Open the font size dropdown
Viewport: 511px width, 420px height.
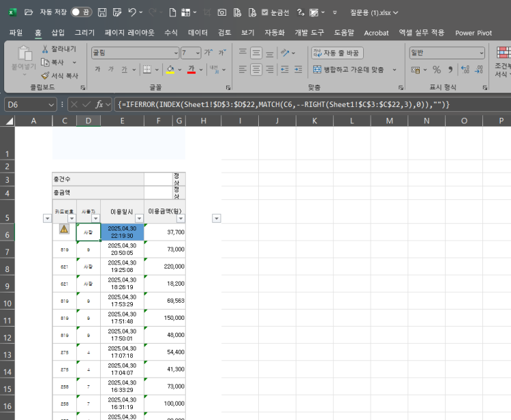pyautogui.click(x=198, y=52)
